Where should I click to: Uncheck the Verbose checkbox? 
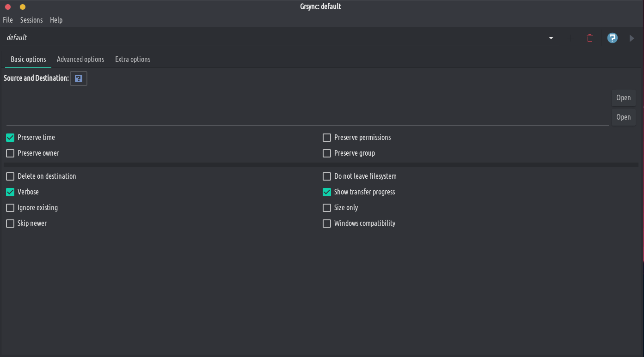click(x=10, y=192)
